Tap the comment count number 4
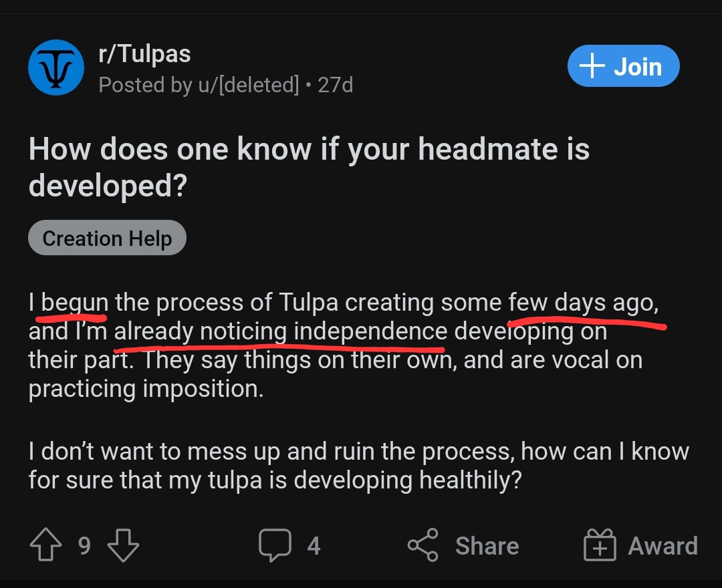This screenshot has height=588, width=722. pyautogui.click(x=314, y=546)
